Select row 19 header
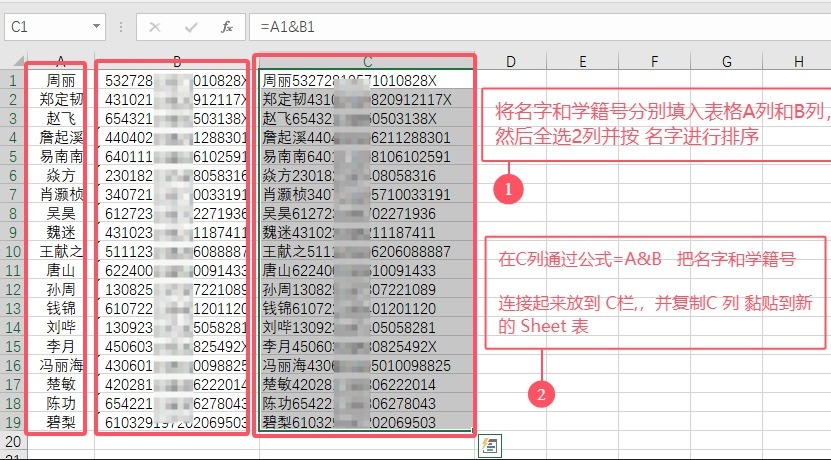 13,422
